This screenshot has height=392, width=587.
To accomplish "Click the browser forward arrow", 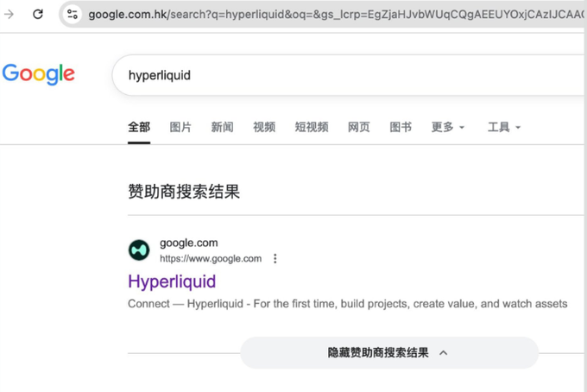I will tap(9, 14).
